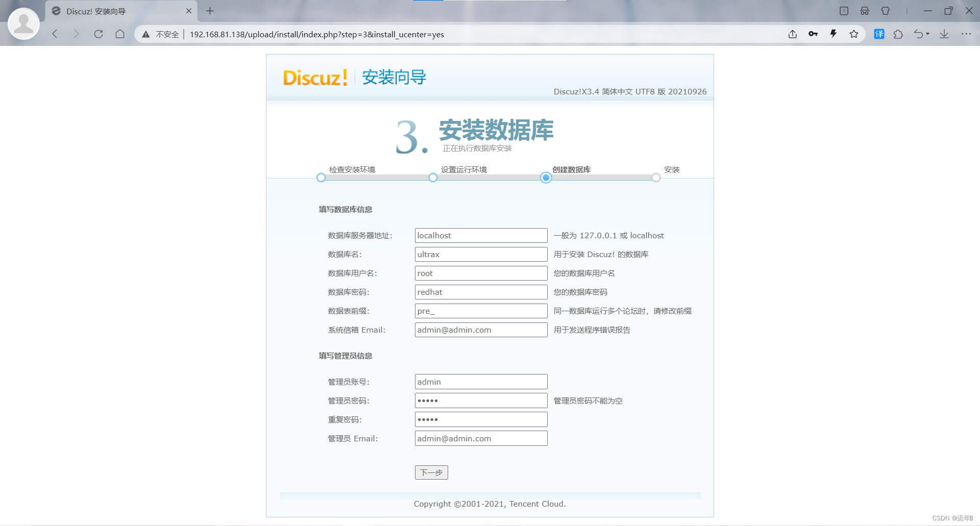Image resolution: width=980 pixels, height=526 pixels.
Task: Click the browser forward arrow
Action: point(77,34)
